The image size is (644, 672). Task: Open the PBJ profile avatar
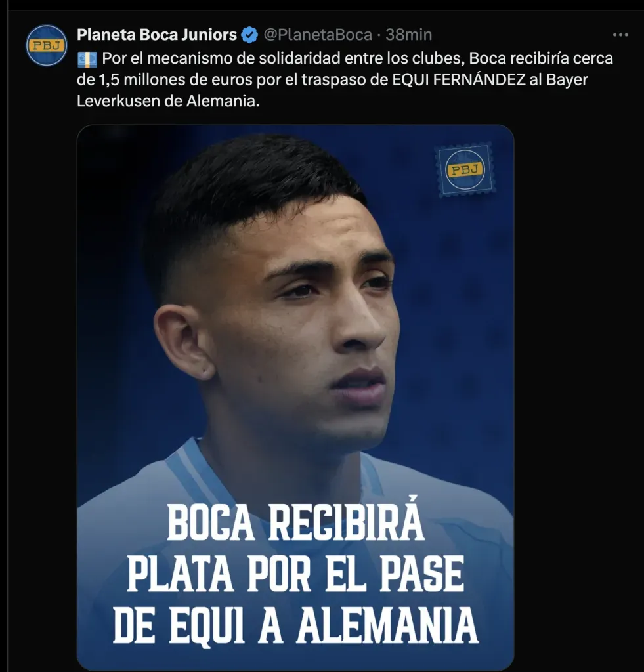[x=47, y=45]
